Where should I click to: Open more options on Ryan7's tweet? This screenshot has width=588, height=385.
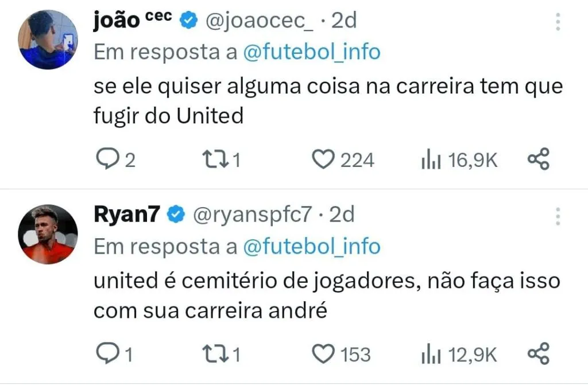pyautogui.click(x=558, y=216)
